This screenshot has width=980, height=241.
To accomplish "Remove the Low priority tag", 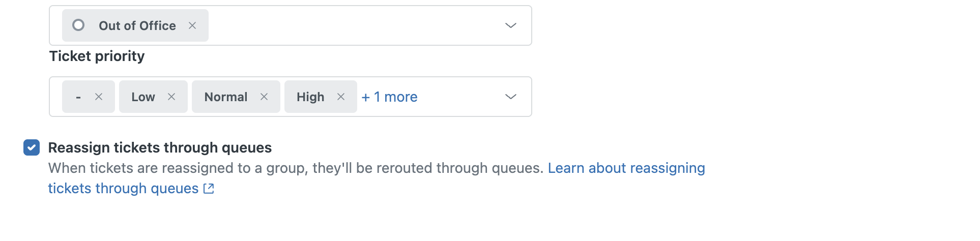I will click(171, 97).
